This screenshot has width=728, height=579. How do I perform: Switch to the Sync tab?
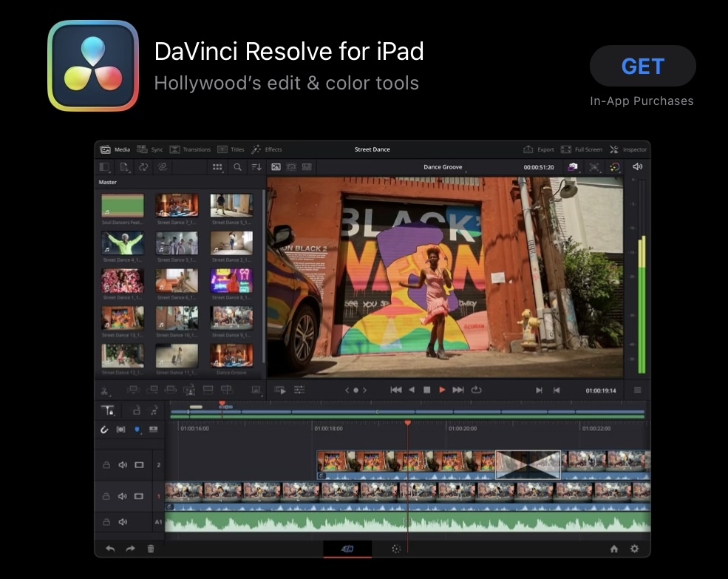[150, 149]
